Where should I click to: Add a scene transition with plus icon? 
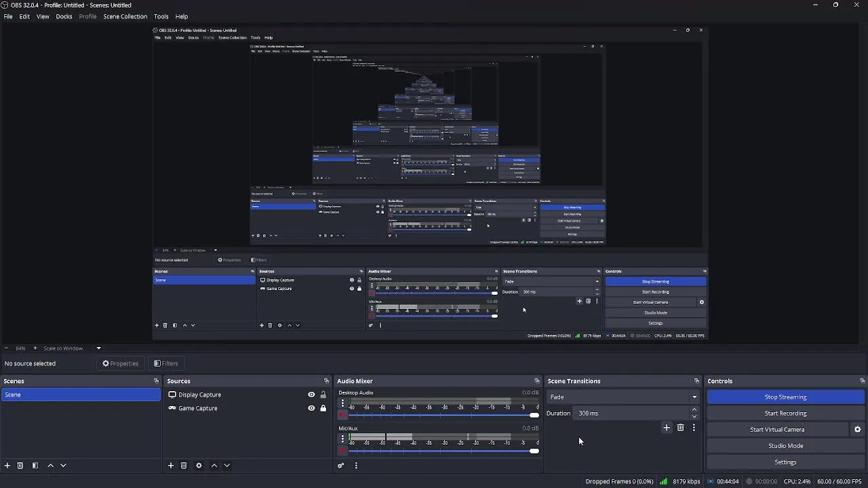click(667, 428)
